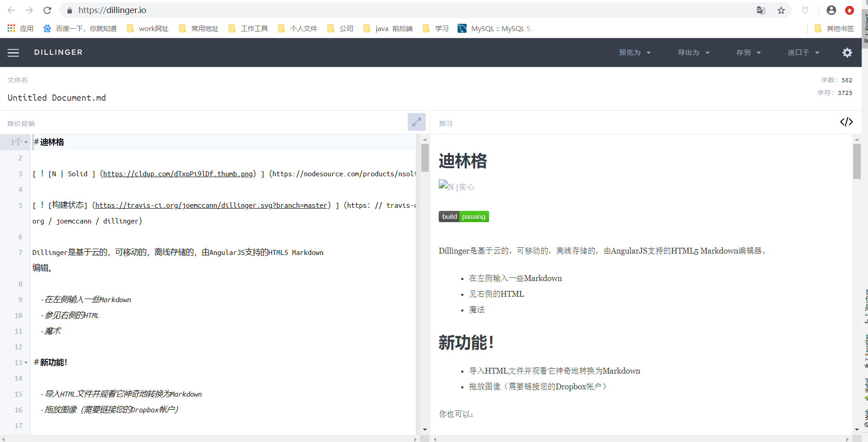Screen dimensions: 868x442
Task: Open the 进口于 dropdown menu
Action: (803, 53)
